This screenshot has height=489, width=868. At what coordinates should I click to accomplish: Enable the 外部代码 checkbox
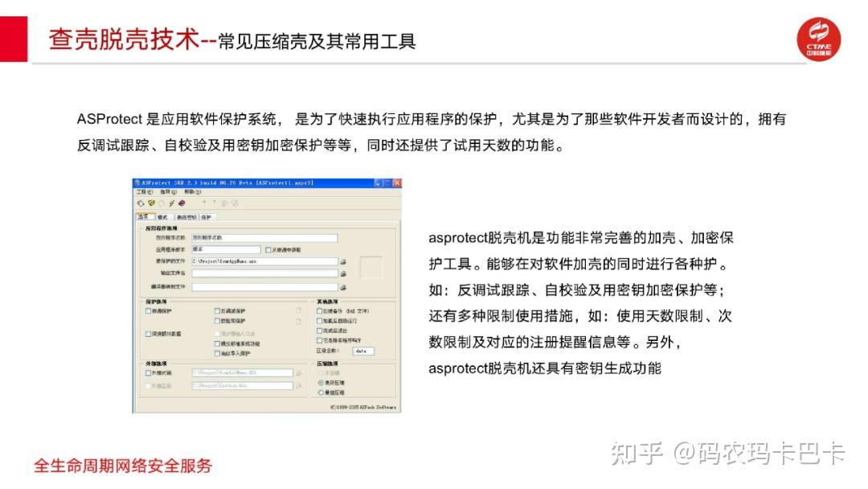coord(149,373)
